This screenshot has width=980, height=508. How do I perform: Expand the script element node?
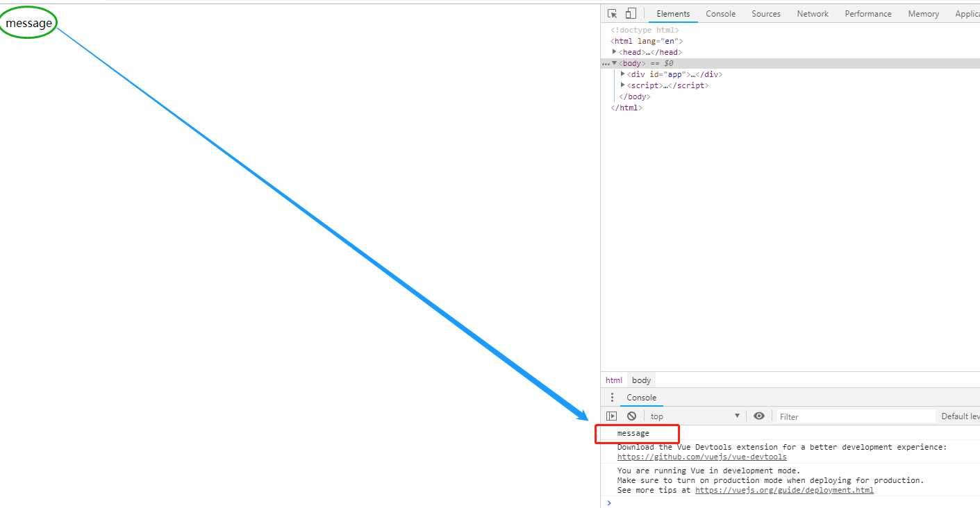[622, 85]
